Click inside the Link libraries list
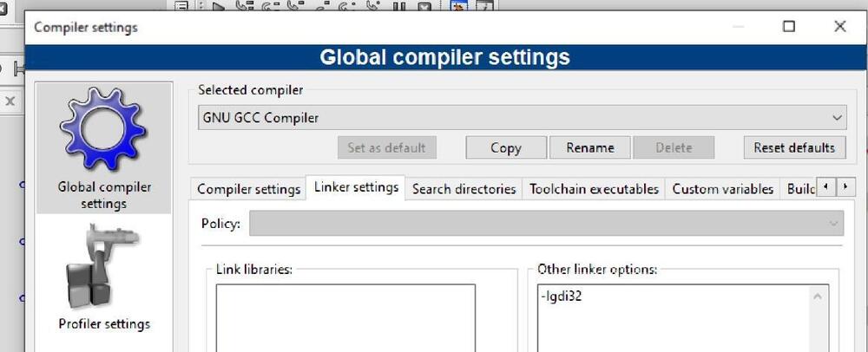This screenshot has width=868, height=352. pos(345,316)
